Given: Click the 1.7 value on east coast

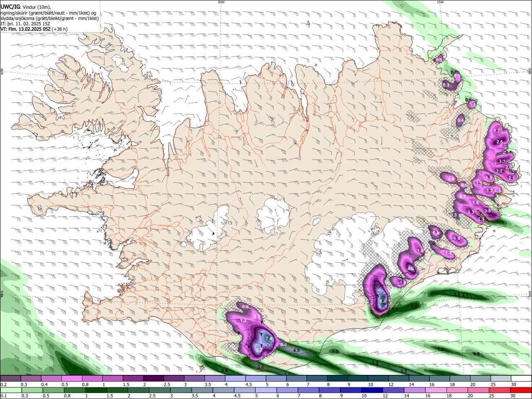Looking at the screenshot, I should tap(497, 131).
